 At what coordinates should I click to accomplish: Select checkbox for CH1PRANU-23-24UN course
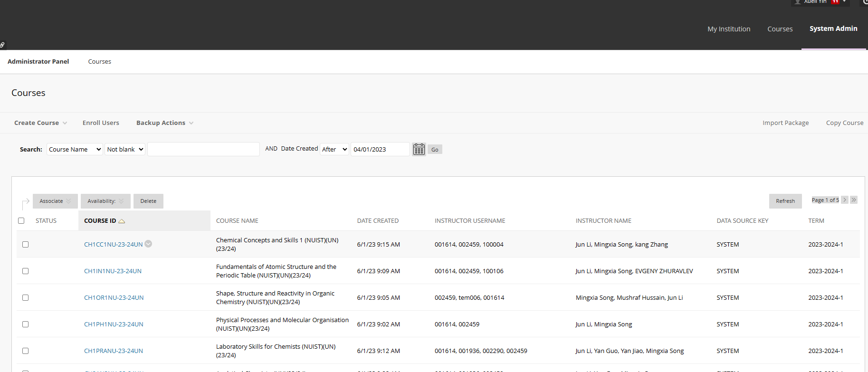pos(25,351)
